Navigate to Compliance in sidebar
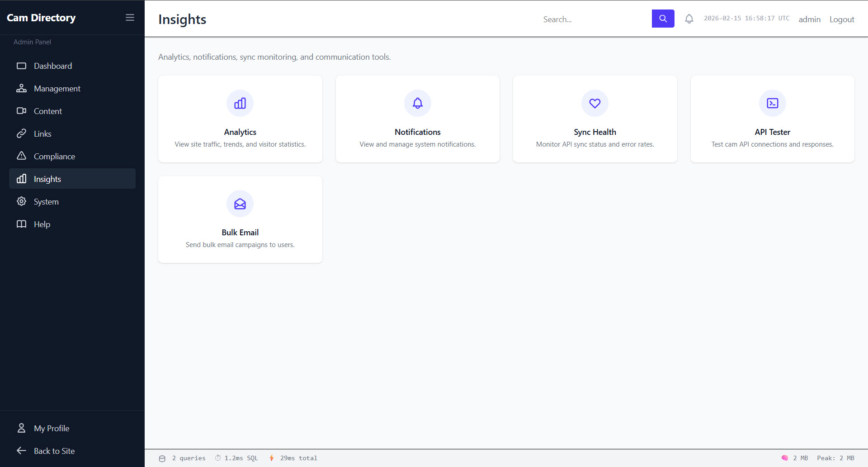The image size is (868, 467). pyautogui.click(x=54, y=157)
